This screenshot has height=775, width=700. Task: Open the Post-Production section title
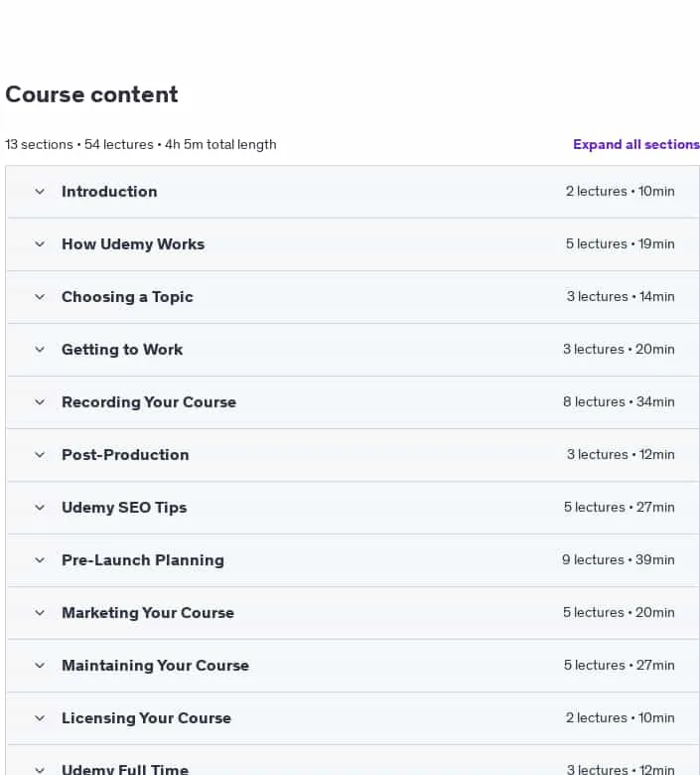(x=125, y=455)
